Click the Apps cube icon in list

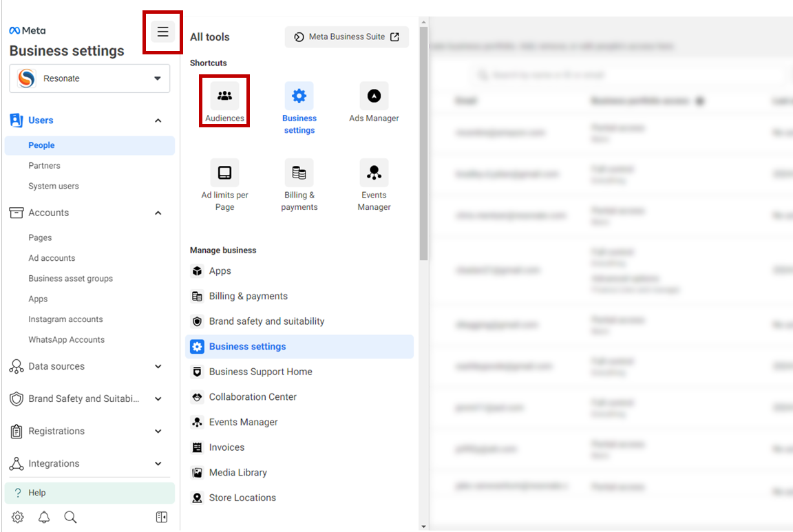click(x=198, y=271)
